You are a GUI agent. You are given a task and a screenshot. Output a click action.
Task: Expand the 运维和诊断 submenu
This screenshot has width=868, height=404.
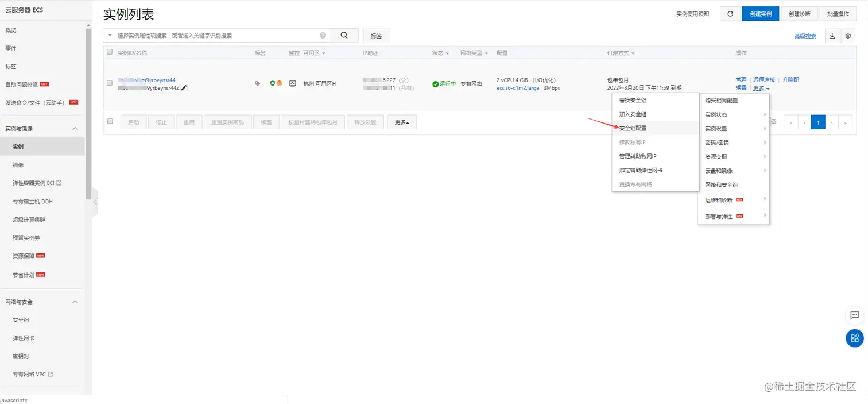[734, 199]
